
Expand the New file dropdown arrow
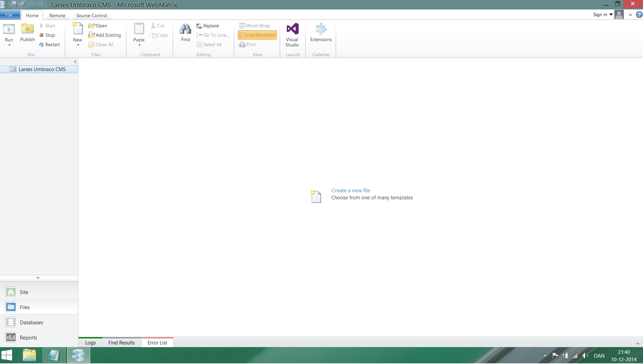(x=78, y=45)
